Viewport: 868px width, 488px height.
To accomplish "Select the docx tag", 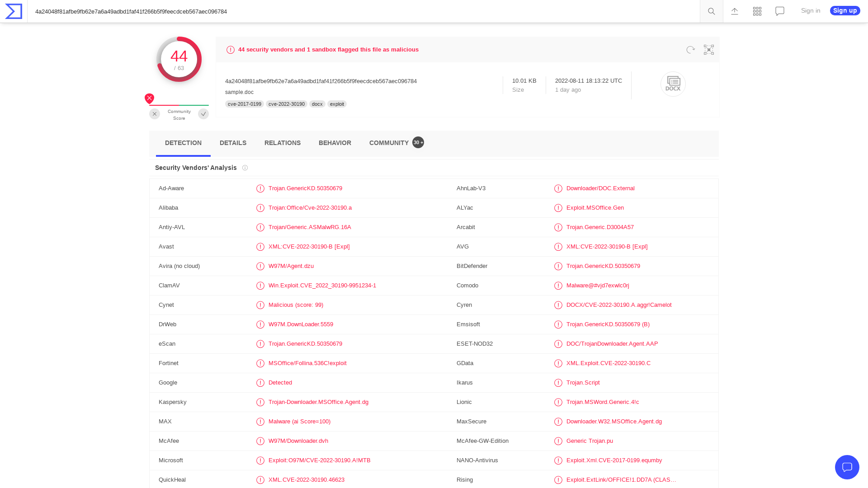I will (317, 104).
